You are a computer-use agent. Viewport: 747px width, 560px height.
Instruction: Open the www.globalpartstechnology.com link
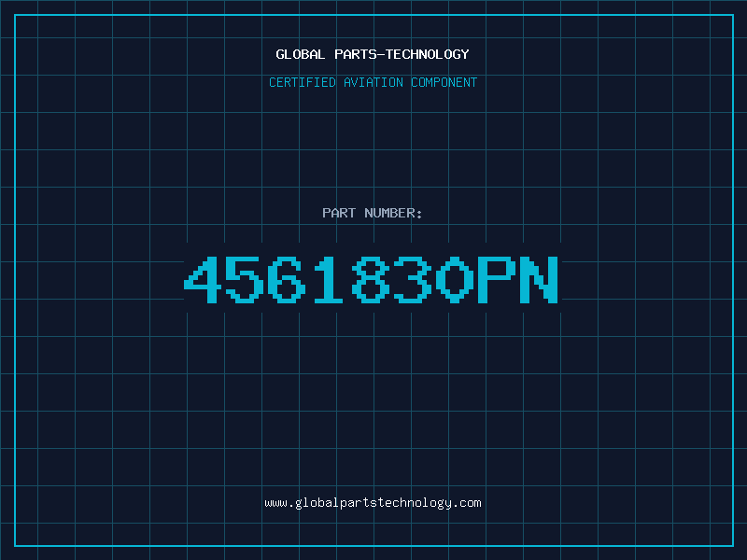(x=373, y=503)
